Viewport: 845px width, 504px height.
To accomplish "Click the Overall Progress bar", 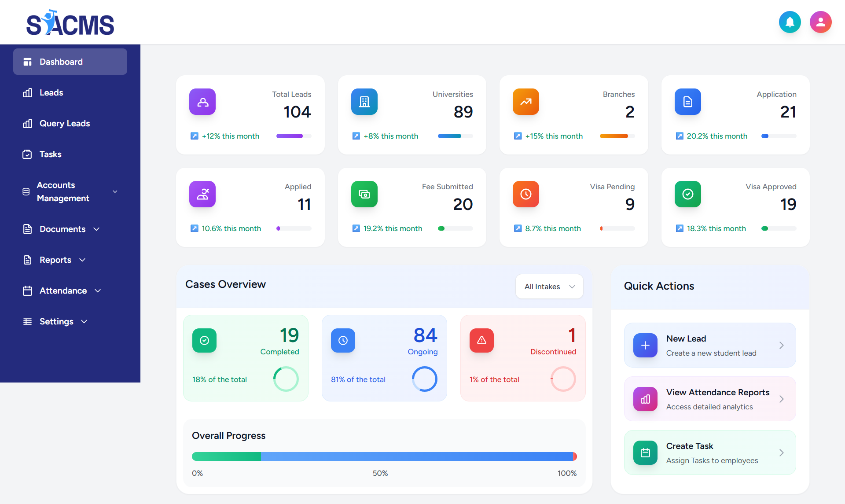I will click(384, 456).
